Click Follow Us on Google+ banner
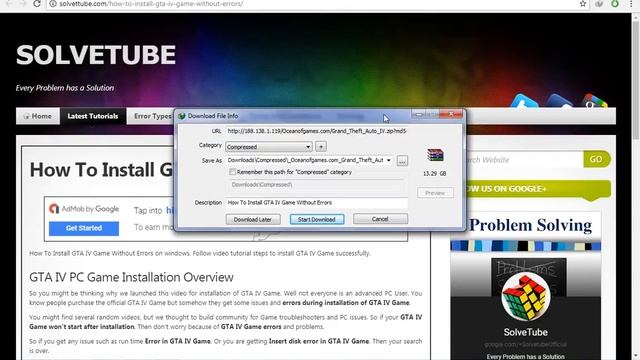The image size is (640, 360). click(538, 189)
